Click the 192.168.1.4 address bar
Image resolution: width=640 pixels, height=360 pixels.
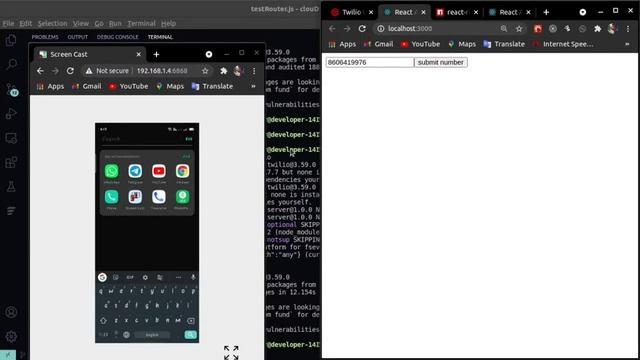pos(147,71)
